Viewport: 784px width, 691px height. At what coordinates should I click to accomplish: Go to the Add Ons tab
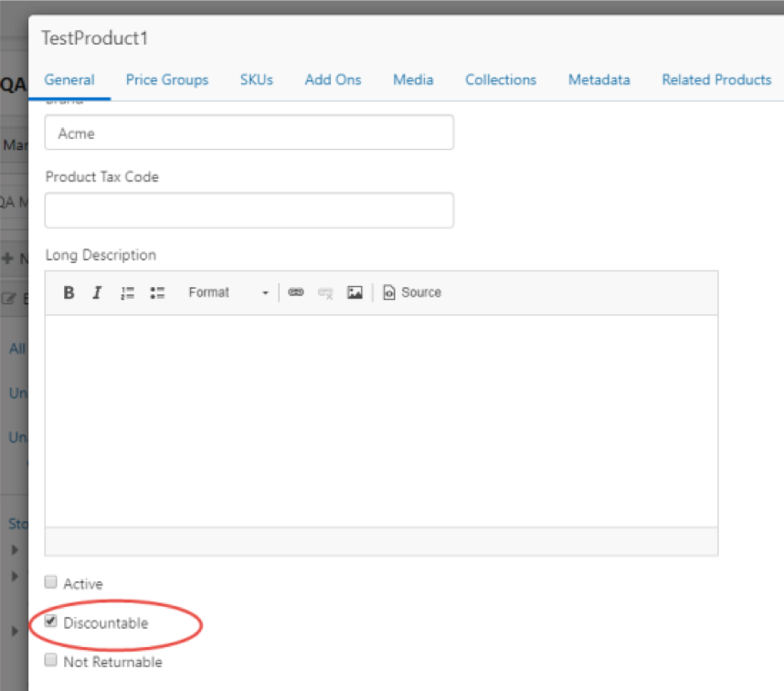(x=333, y=80)
